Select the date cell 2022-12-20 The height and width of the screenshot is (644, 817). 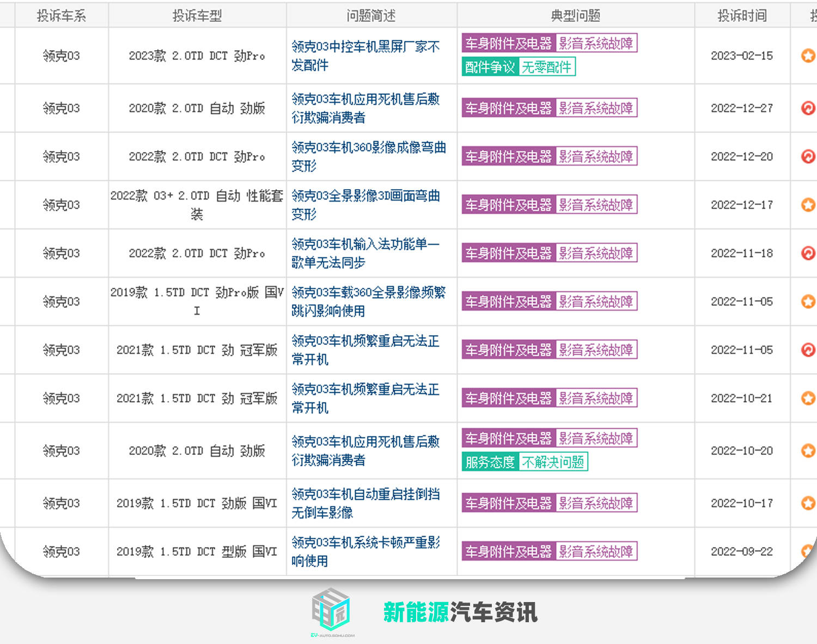point(742,156)
